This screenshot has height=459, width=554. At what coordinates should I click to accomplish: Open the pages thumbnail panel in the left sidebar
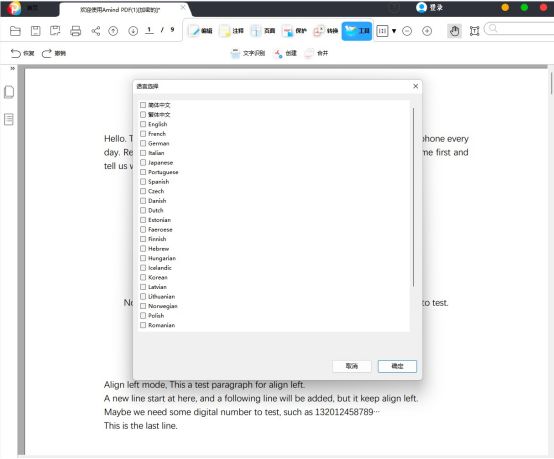tap(9, 92)
